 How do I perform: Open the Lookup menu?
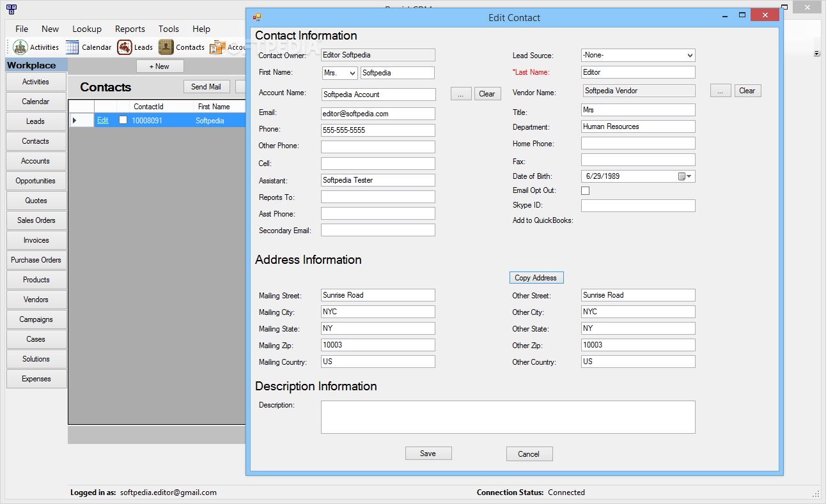pos(87,29)
